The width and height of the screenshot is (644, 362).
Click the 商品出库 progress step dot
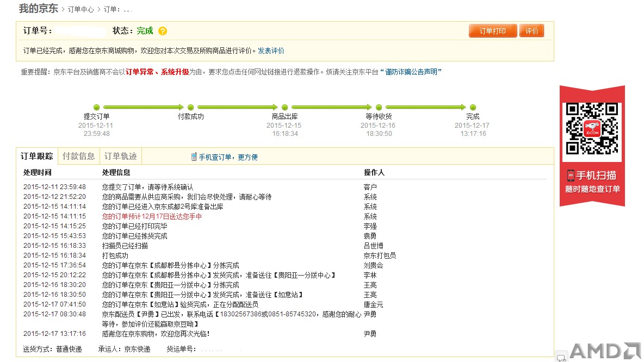tap(284, 107)
